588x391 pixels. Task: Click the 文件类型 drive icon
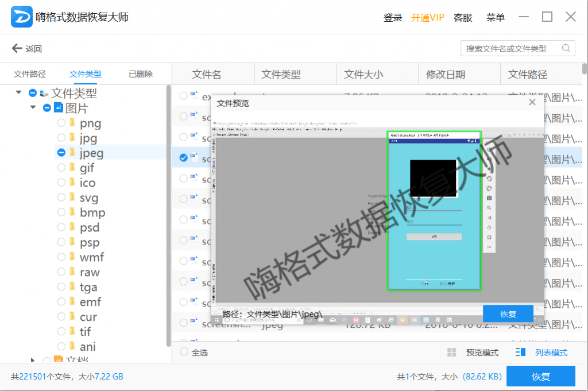click(44, 93)
